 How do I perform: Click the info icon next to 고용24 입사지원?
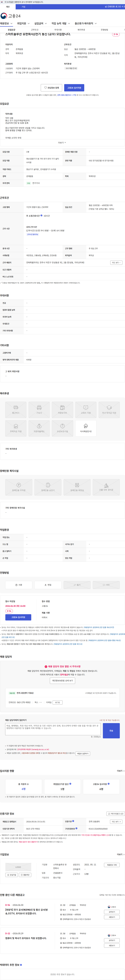pyautogui.click(x=109, y=784)
